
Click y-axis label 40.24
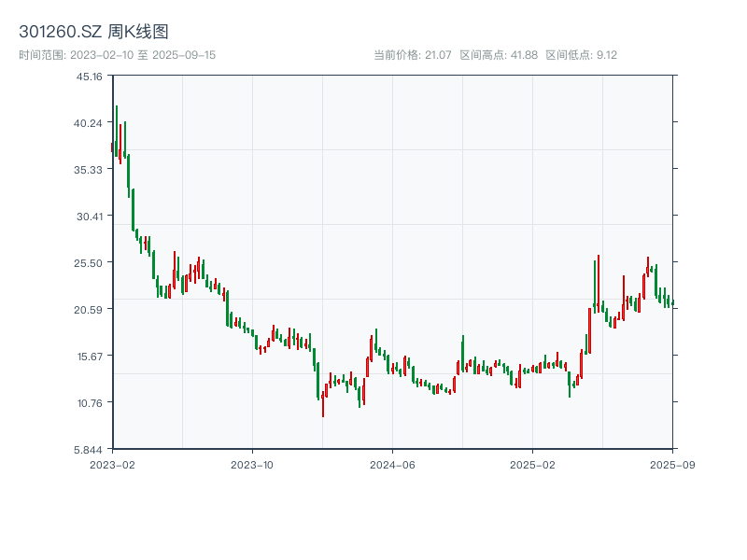pyautogui.click(x=88, y=123)
